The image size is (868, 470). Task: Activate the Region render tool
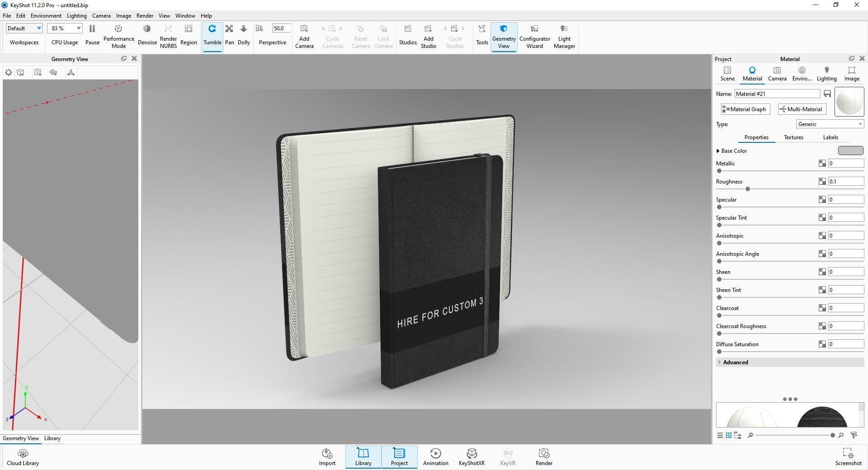(189, 35)
